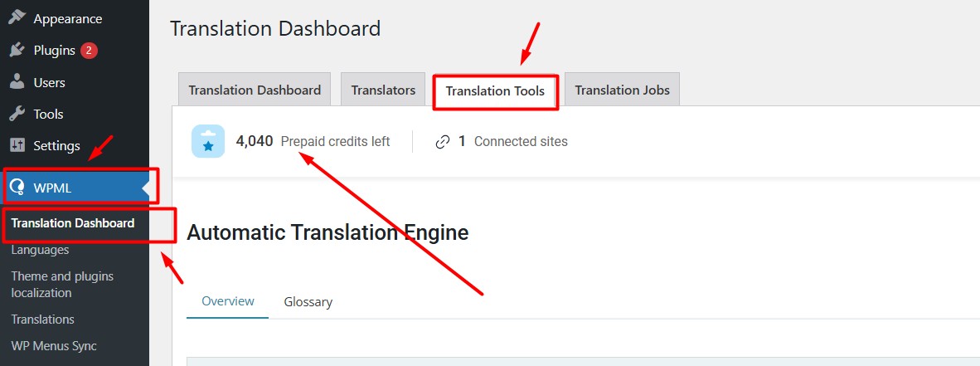Click the prepaid credits clipboard star icon

point(208,141)
